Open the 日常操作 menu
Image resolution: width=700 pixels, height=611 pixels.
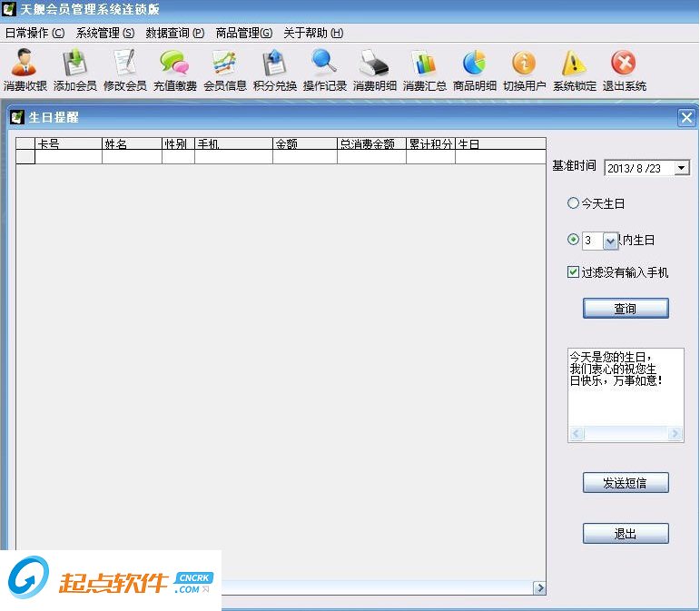click(x=35, y=33)
